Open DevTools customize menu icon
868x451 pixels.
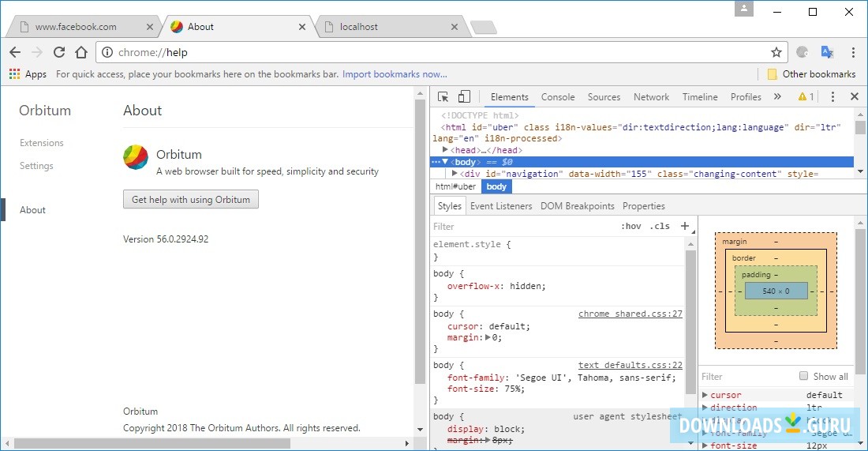(832, 97)
